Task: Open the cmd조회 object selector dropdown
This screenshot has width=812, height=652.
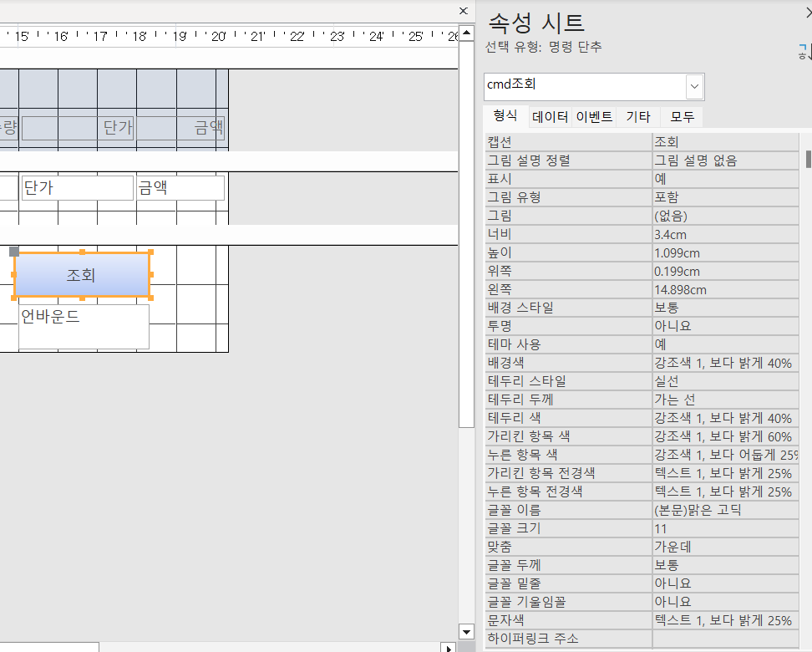Action: click(x=694, y=86)
